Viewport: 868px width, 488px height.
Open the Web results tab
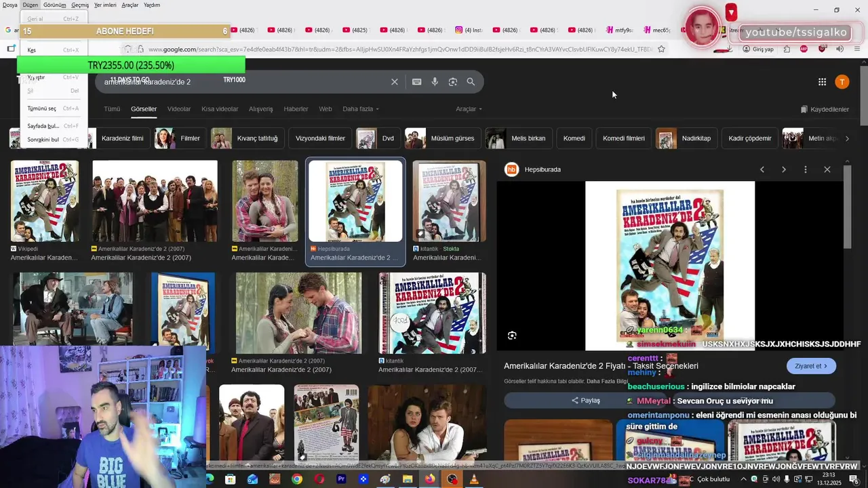(325, 109)
